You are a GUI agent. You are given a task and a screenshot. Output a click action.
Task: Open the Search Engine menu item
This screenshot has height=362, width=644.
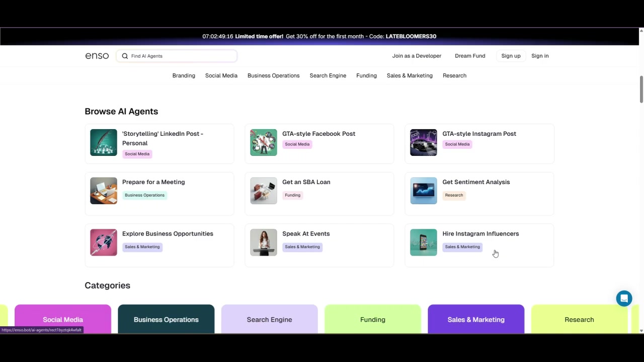328,75
